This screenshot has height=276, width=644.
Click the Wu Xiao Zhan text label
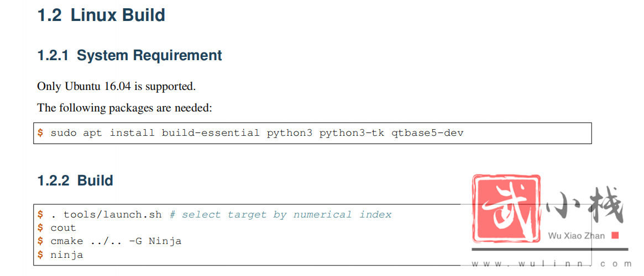[576, 235]
